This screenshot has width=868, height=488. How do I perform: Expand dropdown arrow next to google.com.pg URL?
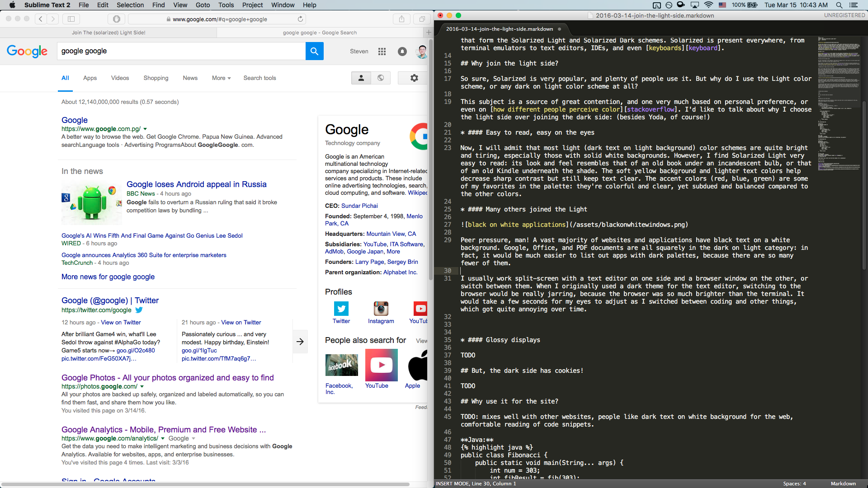(x=145, y=129)
